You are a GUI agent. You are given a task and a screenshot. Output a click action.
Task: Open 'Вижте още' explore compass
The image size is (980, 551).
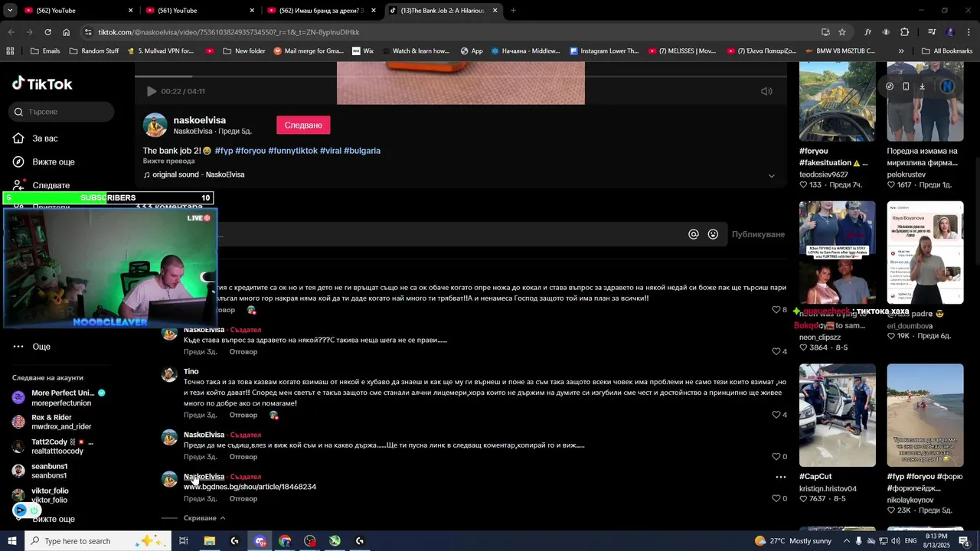44,162
